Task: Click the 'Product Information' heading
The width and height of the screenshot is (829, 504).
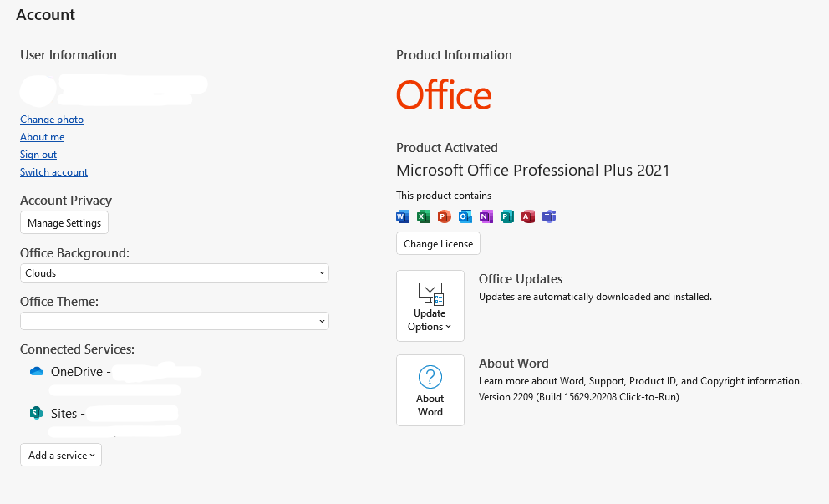Action: [x=454, y=55]
